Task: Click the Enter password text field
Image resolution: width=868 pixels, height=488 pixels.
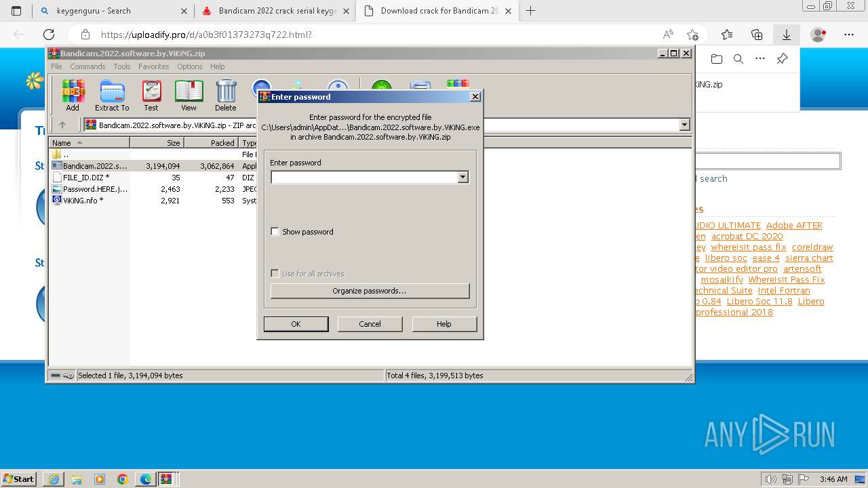Action: [x=364, y=177]
